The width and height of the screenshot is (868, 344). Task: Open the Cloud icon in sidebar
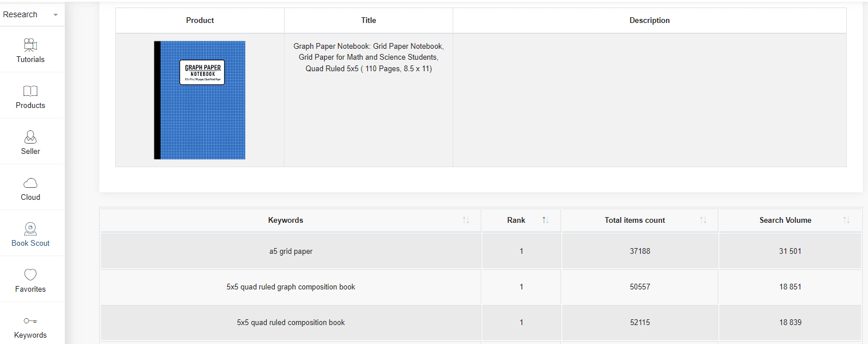pos(30,183)
